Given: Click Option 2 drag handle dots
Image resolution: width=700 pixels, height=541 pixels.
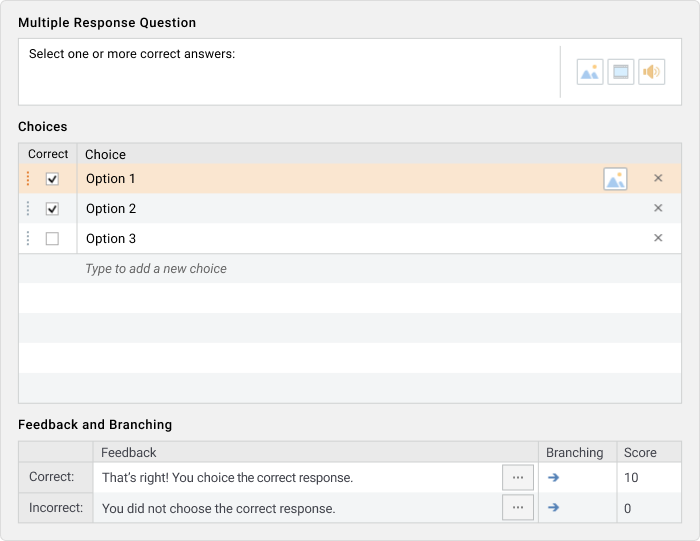Looking at the screenshot, I should 28,208.
